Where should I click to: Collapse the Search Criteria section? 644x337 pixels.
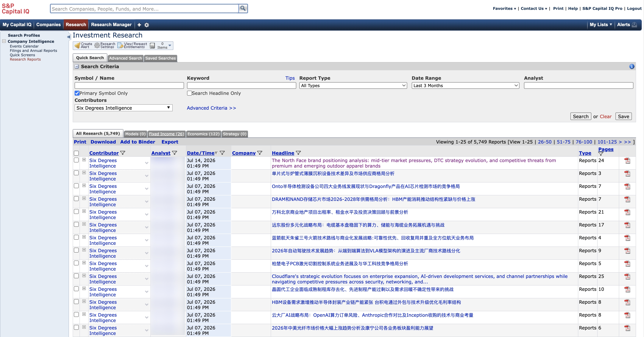point(77,66)
